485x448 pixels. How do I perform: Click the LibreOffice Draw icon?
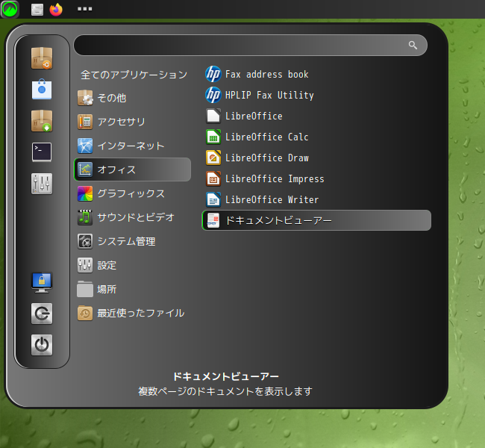(x=213, y=158)
